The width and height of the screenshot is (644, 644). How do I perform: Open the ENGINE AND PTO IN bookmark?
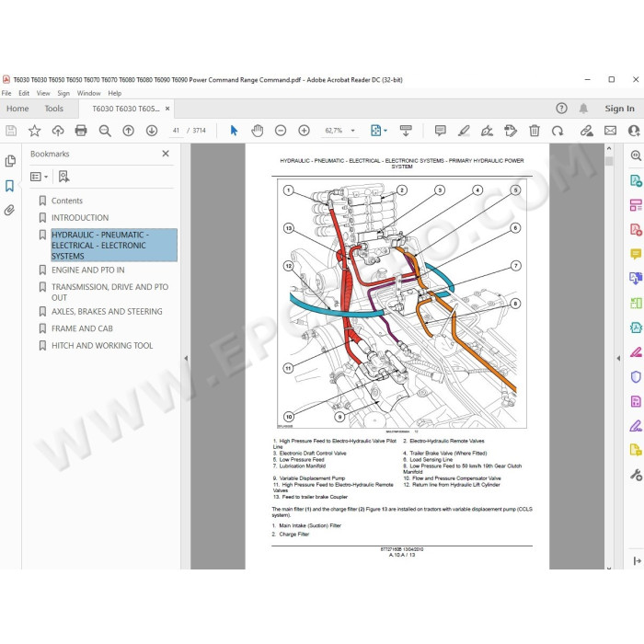click(88, 270)
